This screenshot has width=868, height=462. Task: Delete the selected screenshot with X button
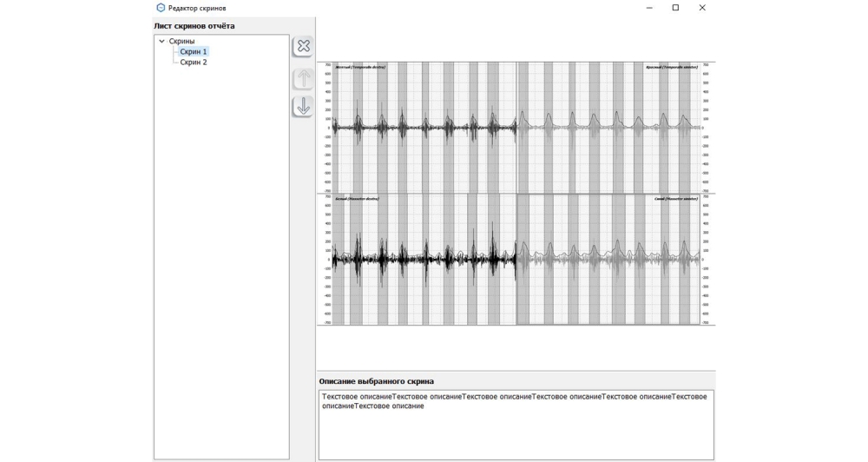pos(303,46)
